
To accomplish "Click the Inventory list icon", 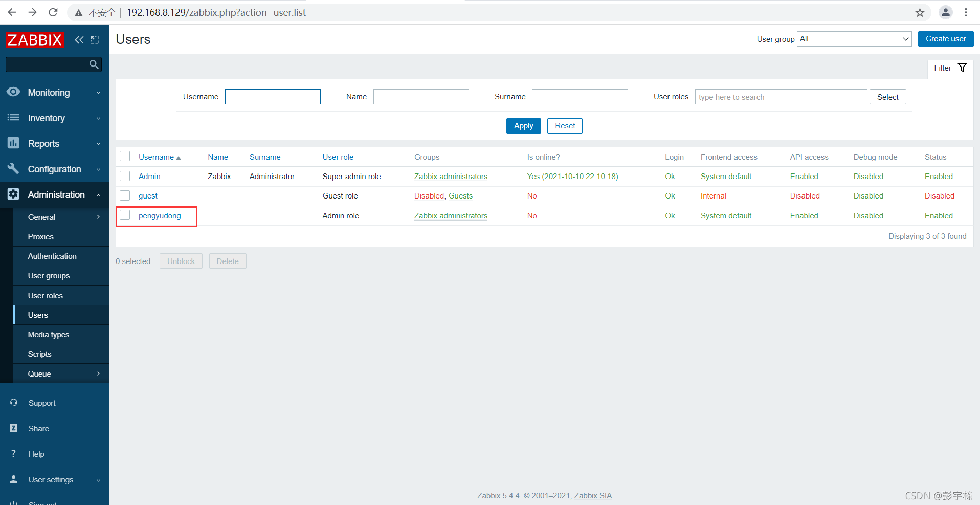I will pos(13,118).
